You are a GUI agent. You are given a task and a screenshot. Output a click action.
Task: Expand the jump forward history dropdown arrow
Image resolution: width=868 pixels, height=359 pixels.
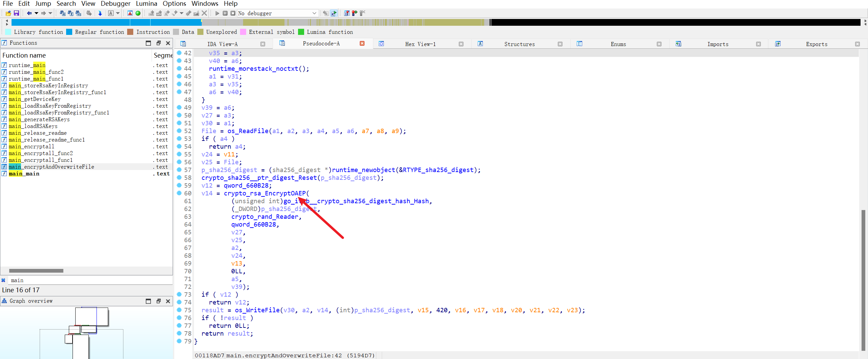(x=51, y=13)
